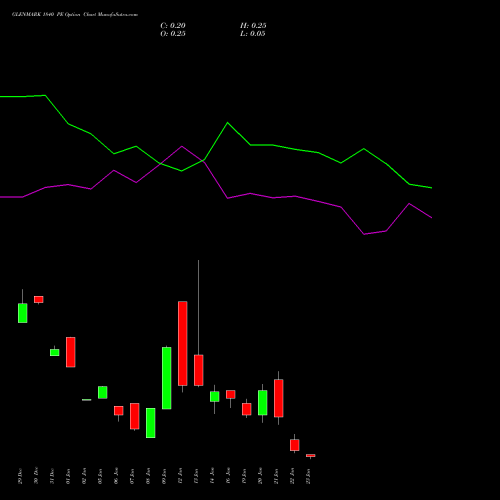
Task: Select the green candle for 20 Jan
Action: (263, 403)
